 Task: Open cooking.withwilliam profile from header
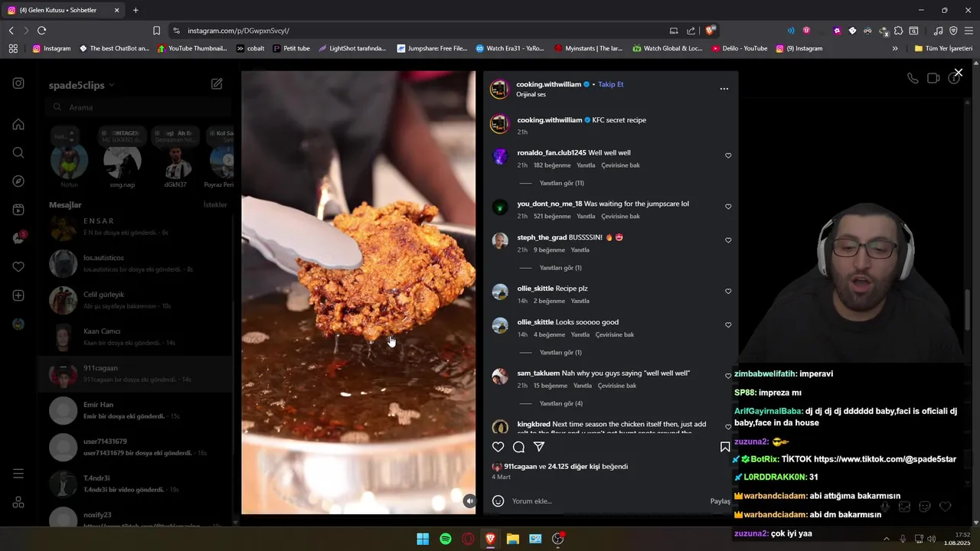(548, 84)
